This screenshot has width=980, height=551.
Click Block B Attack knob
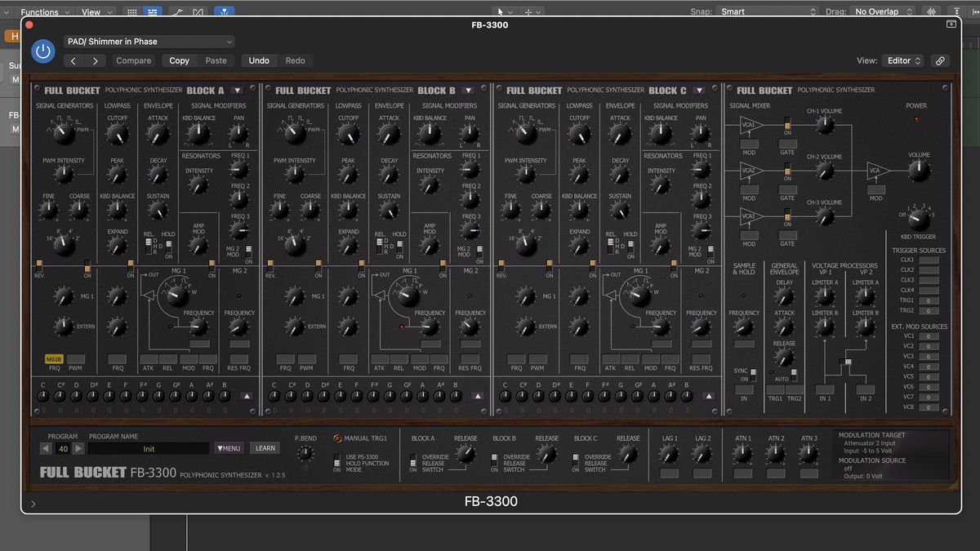[x=389, y=135]
